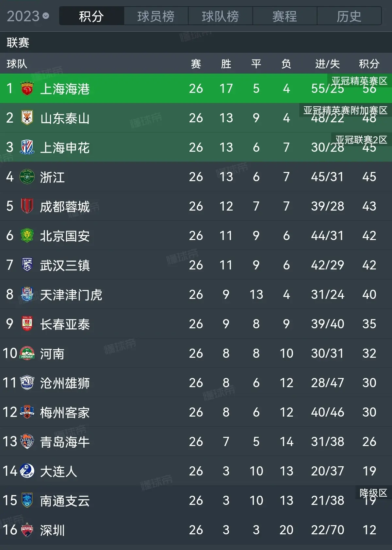
Task: Click the 进/失 column header
Action: click(328, 64)
